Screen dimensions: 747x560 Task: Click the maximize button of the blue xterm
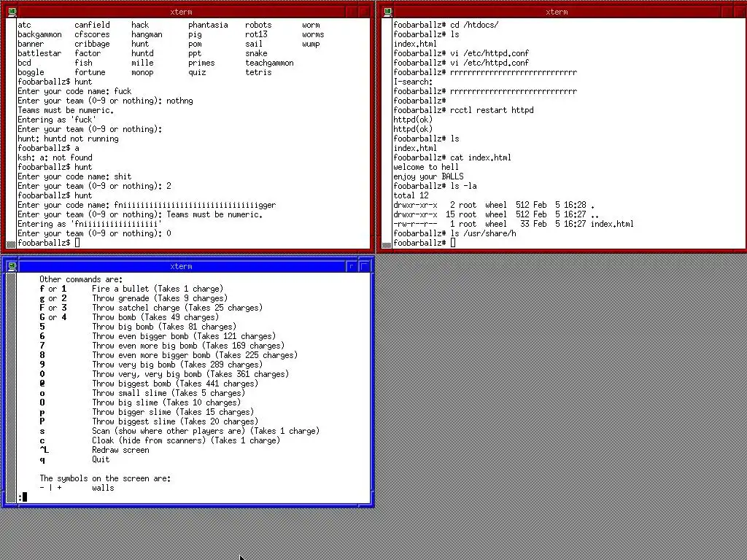[x=365, y=266]
